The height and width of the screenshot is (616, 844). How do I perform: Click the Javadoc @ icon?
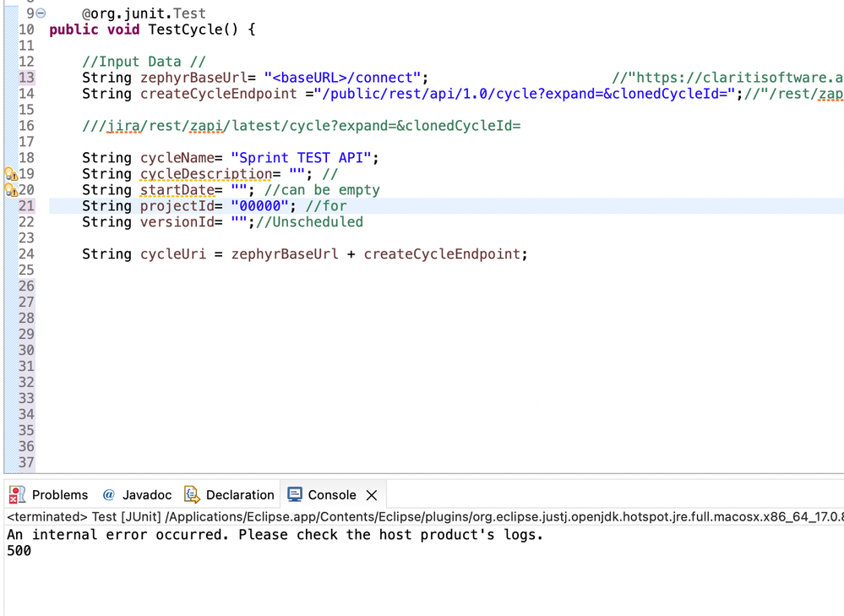[x=109, y=494]
